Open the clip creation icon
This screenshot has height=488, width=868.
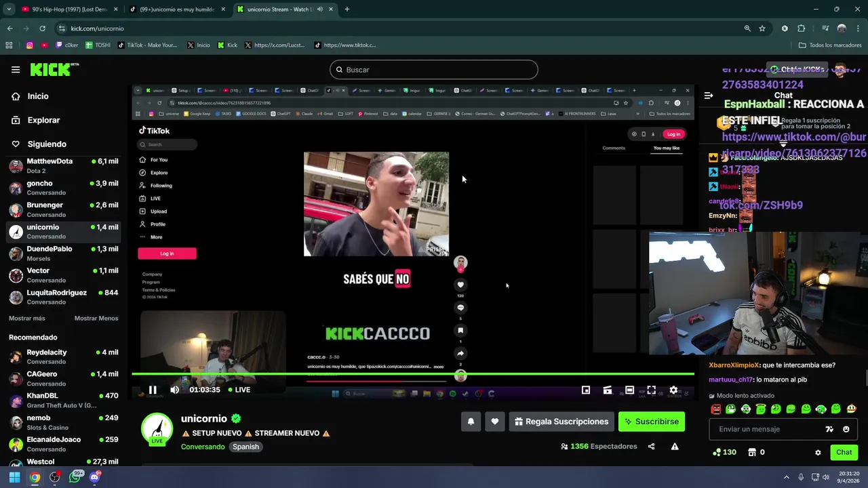pyautogui.click(x=608, y=390)
